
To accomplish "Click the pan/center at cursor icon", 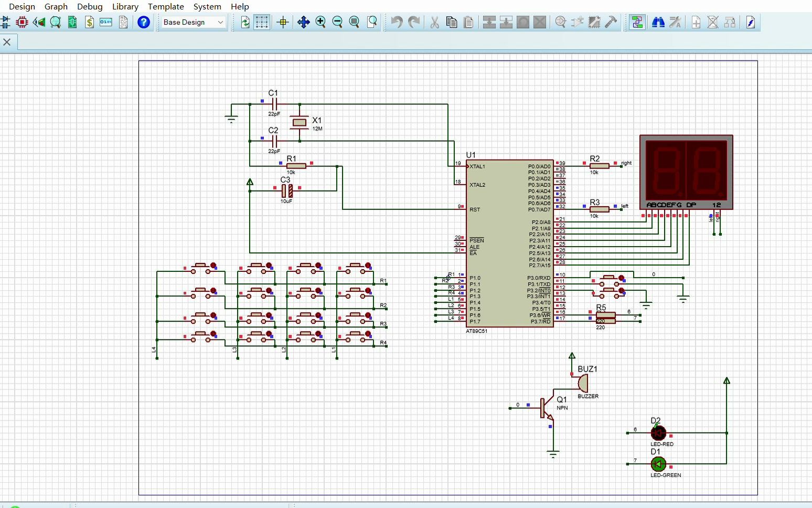I will click(x=303, y=22).
